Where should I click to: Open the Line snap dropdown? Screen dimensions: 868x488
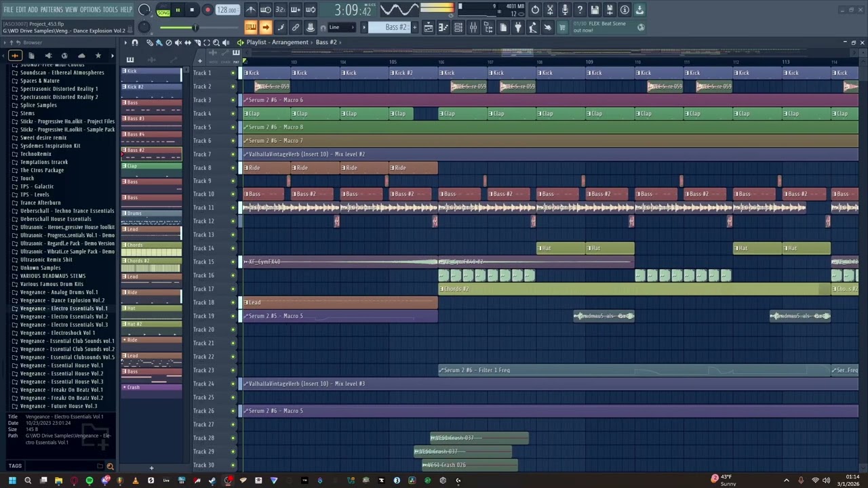tap(342, 27)
